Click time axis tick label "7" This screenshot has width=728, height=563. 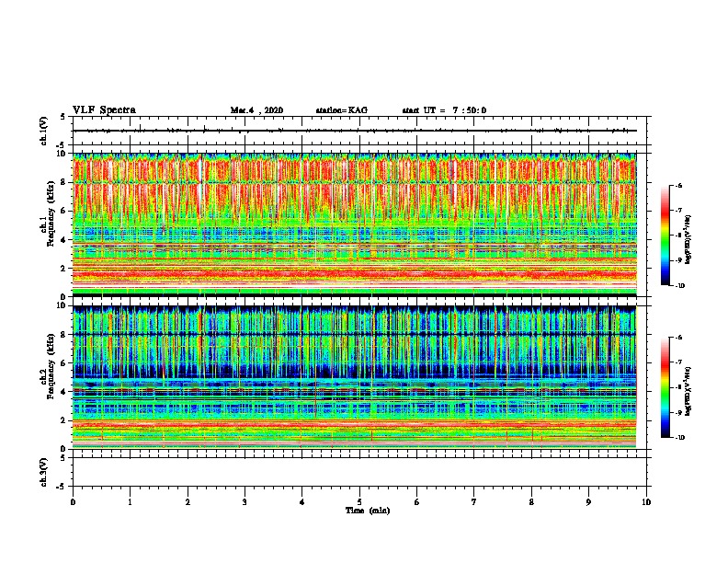(x=474, y=502)
